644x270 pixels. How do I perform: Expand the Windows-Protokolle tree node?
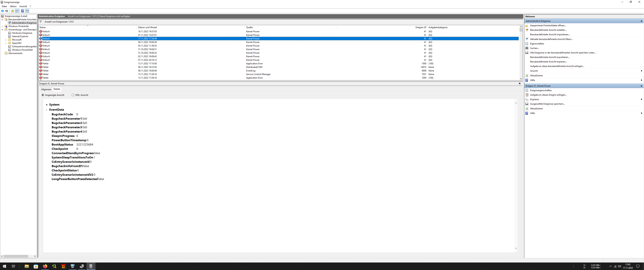point(2,26)
